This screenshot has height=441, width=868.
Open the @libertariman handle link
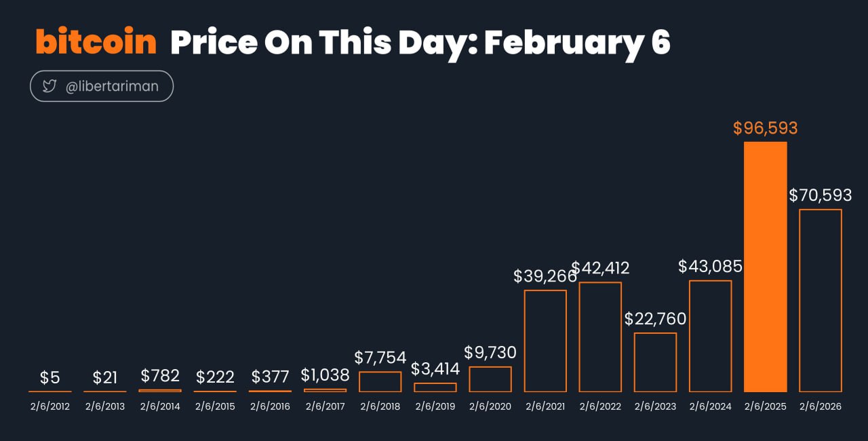113,86
